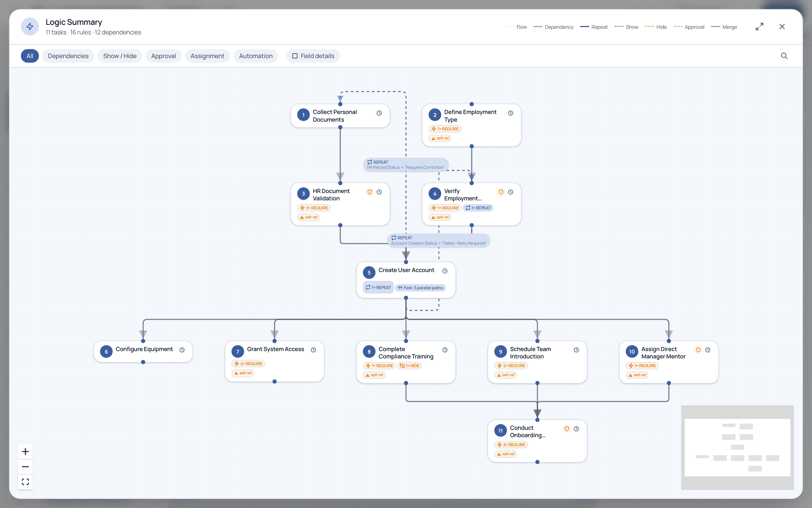Viewport: 812px width, 508px height.
Task: Click the Flow legend entry
Action: point(516,27)
